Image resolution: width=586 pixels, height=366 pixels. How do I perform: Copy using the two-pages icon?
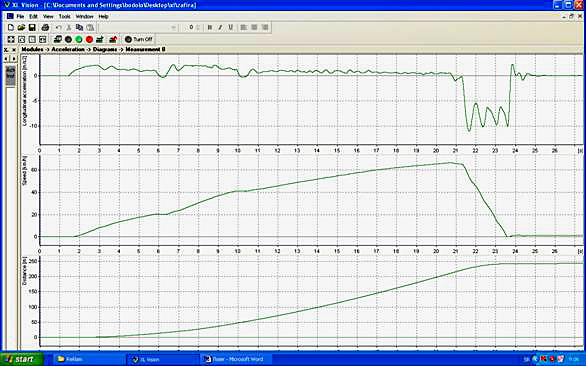[79, 27]
